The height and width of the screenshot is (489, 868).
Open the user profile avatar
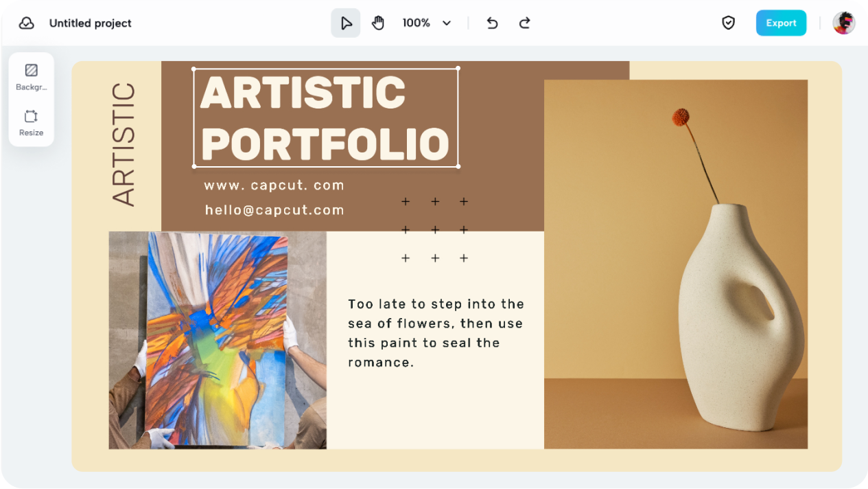point(844,23)
